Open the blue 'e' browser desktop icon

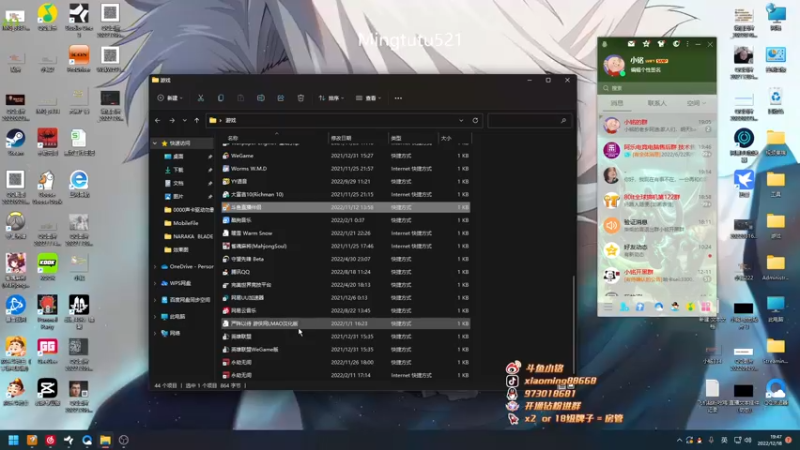point(79,184)
